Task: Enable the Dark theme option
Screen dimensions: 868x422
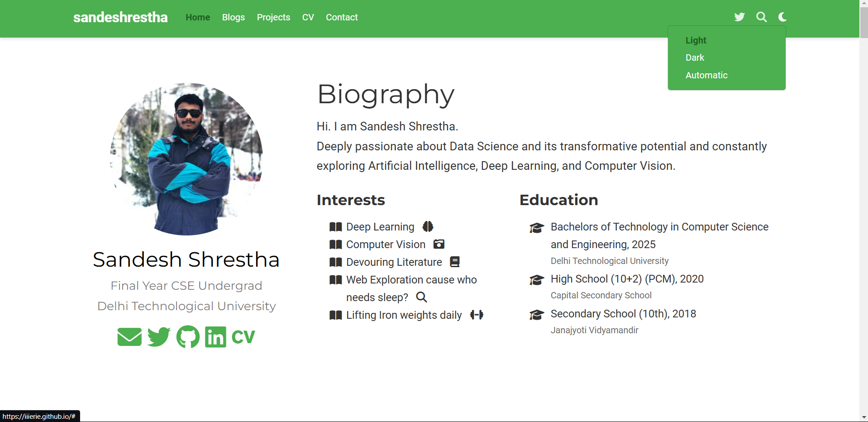Action: pos(694,58)
